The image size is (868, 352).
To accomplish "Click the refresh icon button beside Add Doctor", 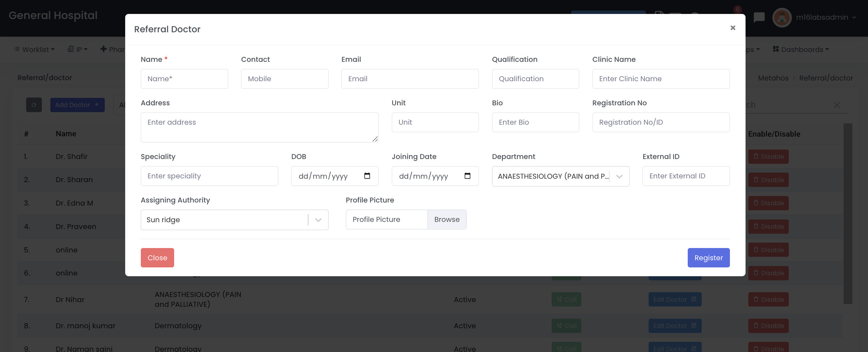I will (x=34, y=105).
